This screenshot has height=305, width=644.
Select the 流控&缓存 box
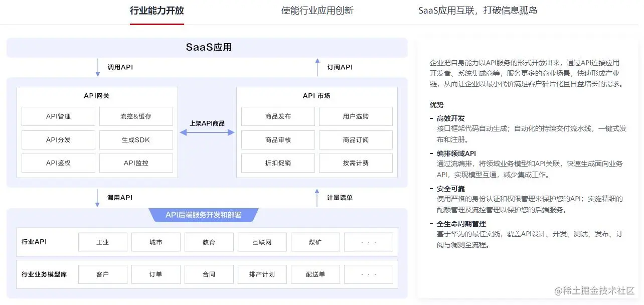click(136, 116)
